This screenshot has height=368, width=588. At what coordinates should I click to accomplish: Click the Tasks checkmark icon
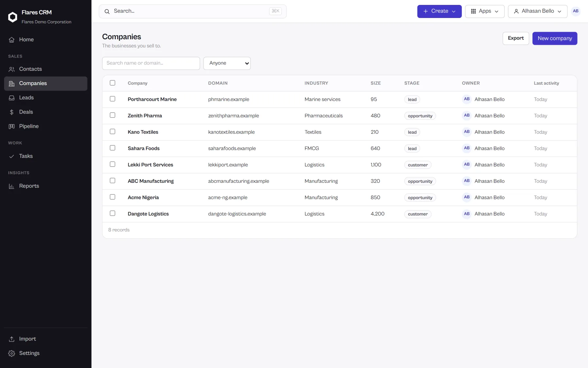coord(12,156)
